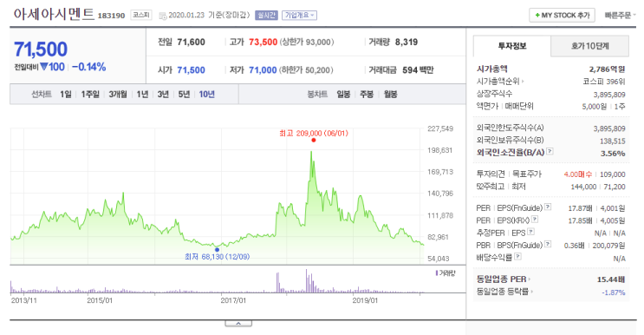Click the current price 71,500 in large blue
This screenshot has height=335, width=644.
[x=41, y=49]
